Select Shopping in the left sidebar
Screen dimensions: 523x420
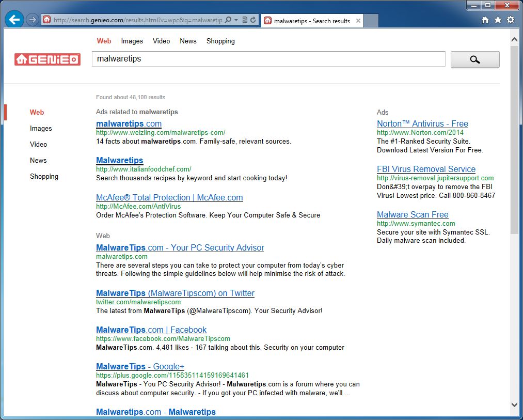tap(44, 176)
